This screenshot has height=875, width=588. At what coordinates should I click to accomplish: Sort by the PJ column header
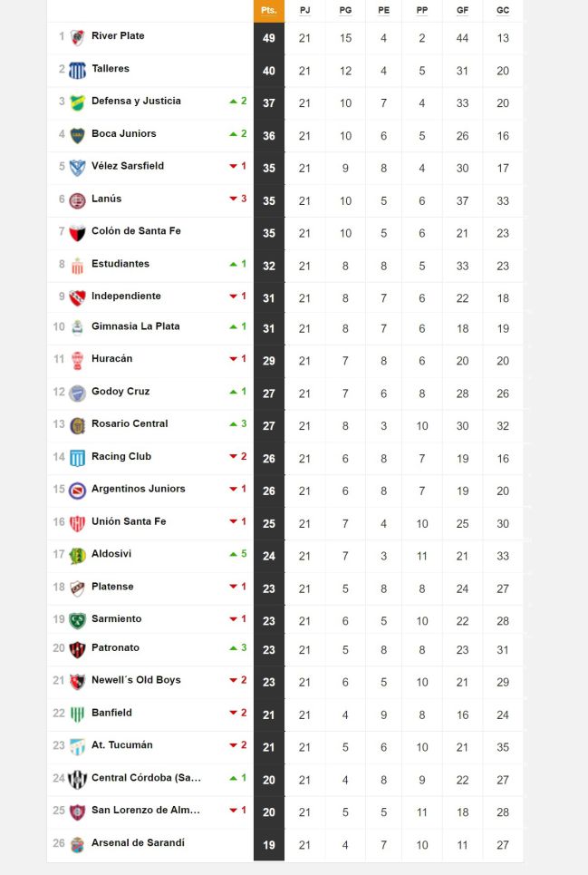(x=304, y=11)
